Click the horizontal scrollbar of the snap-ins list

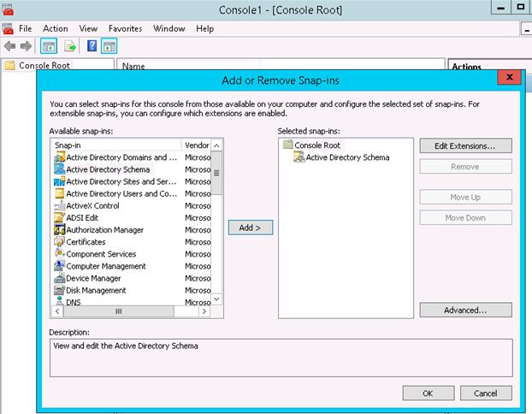[x=118, y=311]
